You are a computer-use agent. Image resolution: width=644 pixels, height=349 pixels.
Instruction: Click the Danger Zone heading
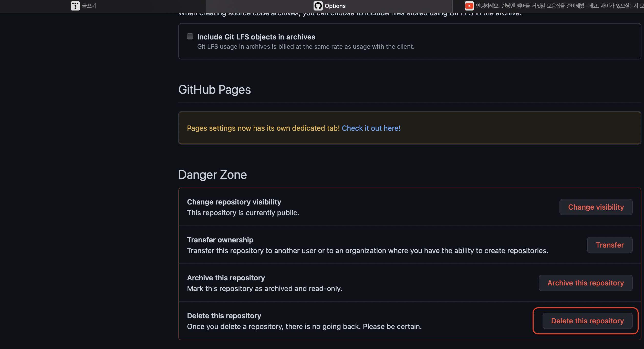pyautogui.click(x=212, y=175)
